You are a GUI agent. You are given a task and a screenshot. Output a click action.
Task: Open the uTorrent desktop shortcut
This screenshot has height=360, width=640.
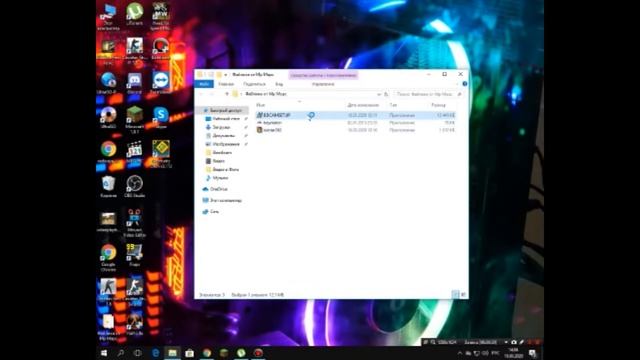pos(134,14)
